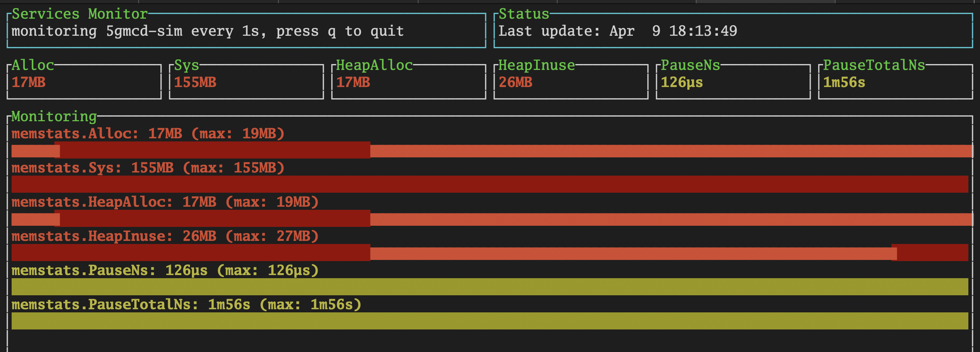Click the Alloc 17MB stat box

[x=84, y=82]
